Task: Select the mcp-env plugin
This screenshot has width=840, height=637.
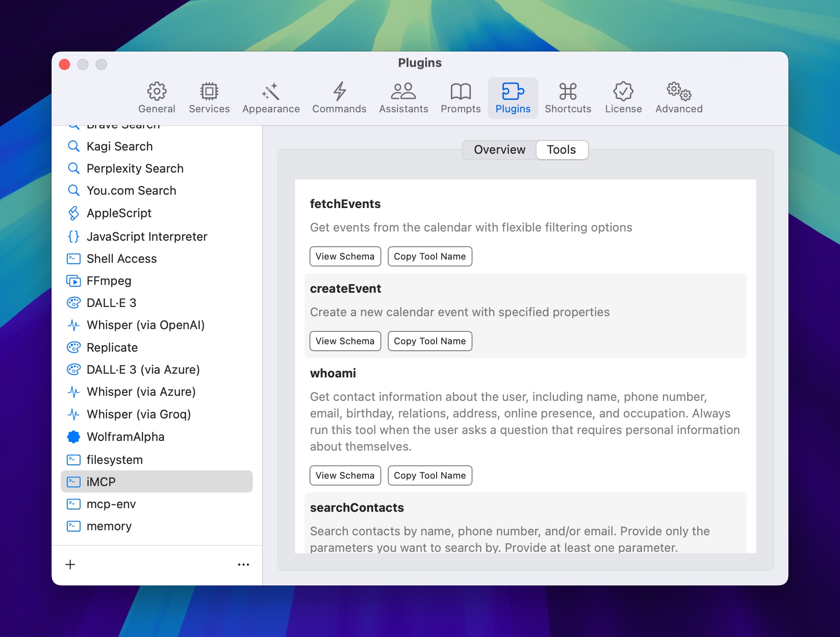Action: point(157,504)
